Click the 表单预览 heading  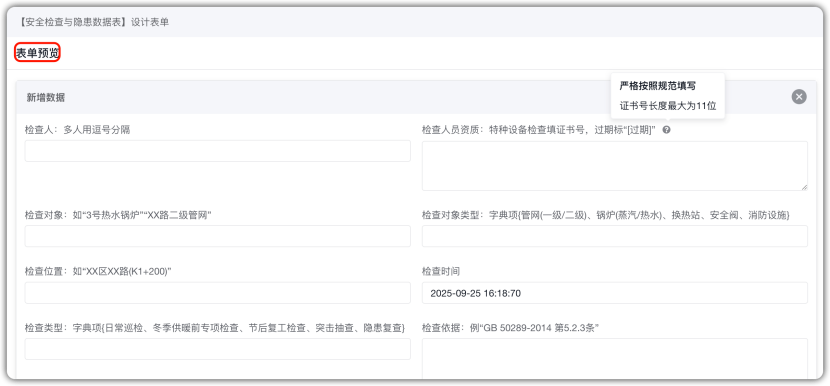pos(37,53)
